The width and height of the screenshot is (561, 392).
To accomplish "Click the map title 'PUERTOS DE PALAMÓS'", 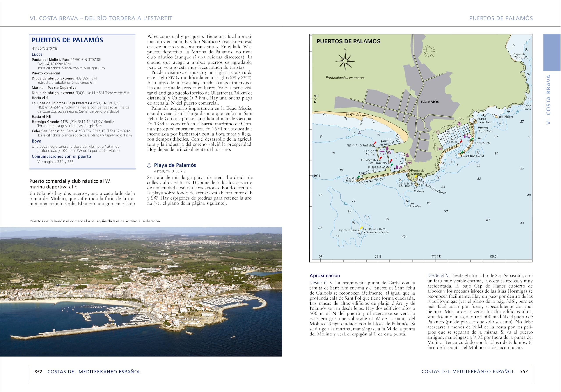I will point(348,41).
